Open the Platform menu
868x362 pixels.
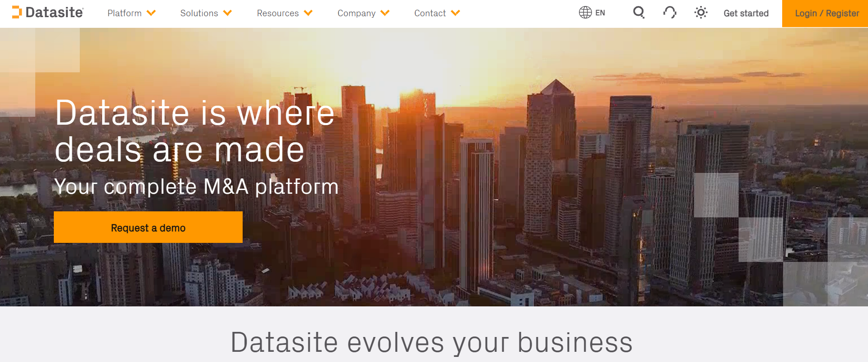124,13
